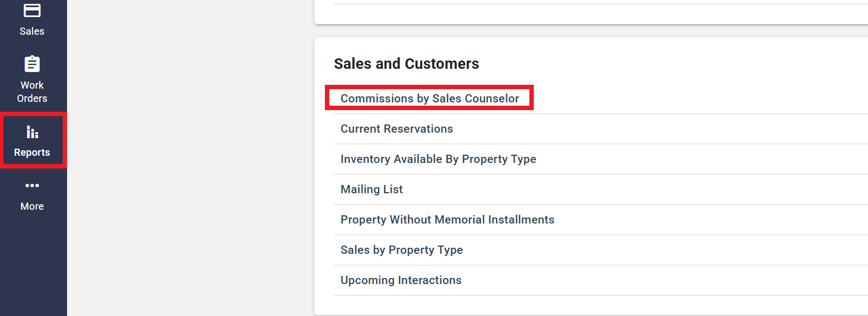This screenshot has width=868, height=316.
Task: Open the Upcoming Interactions report
Action: (401, 280)
